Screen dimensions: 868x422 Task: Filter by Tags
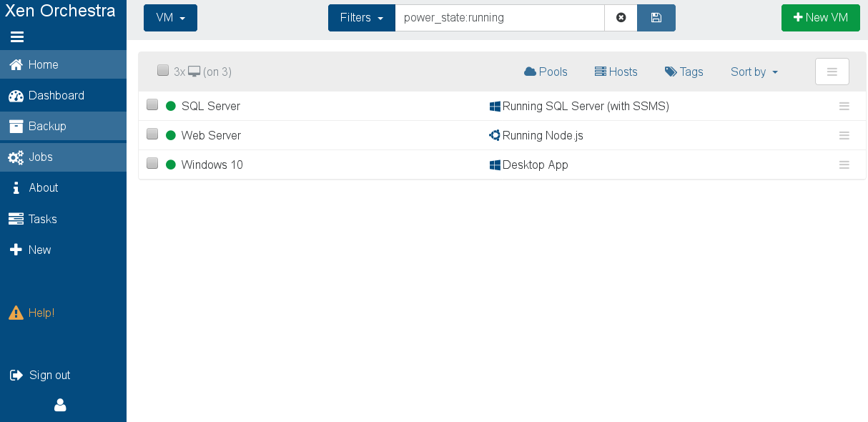684,72
